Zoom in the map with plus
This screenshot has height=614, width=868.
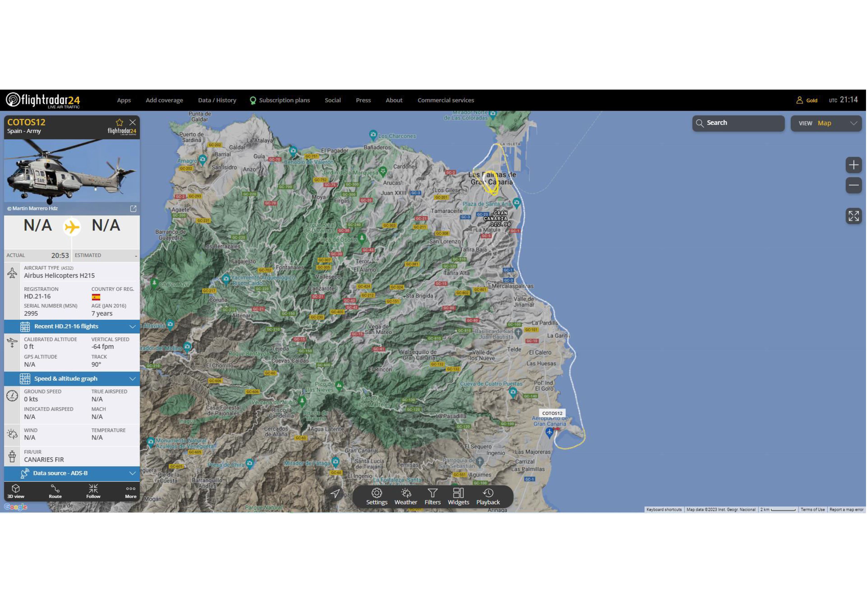tap(853, 165)
